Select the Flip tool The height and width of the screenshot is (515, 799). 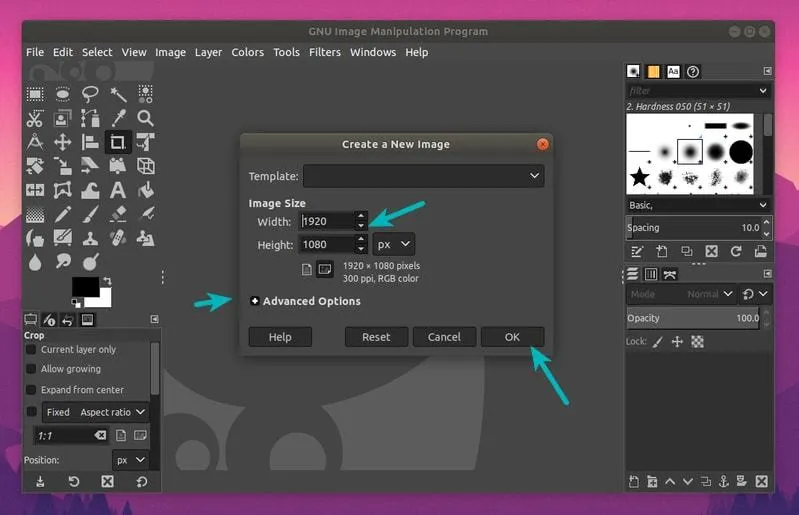(x=35, y=191)
